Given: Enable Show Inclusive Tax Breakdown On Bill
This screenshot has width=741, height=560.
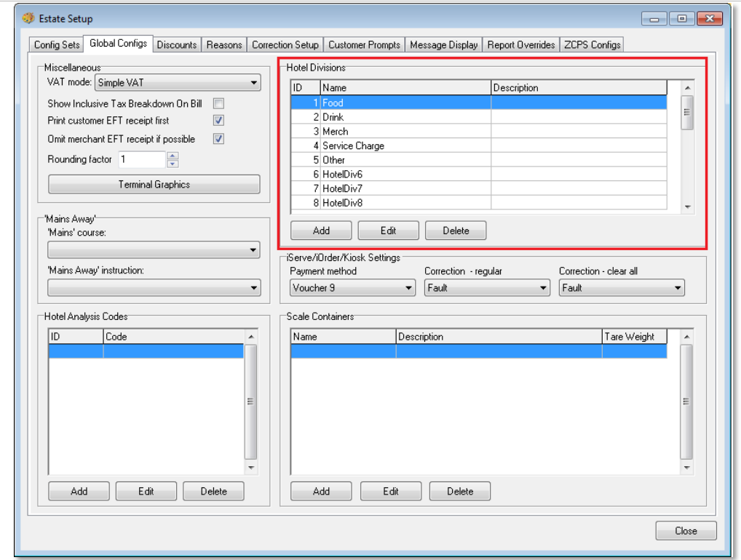Looking at the screenshot, I should [218, 104].
